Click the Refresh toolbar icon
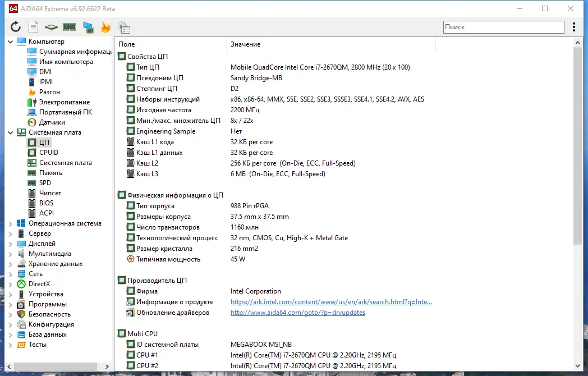This screenshot has width=588, height=376. click(x=15, y=27)
